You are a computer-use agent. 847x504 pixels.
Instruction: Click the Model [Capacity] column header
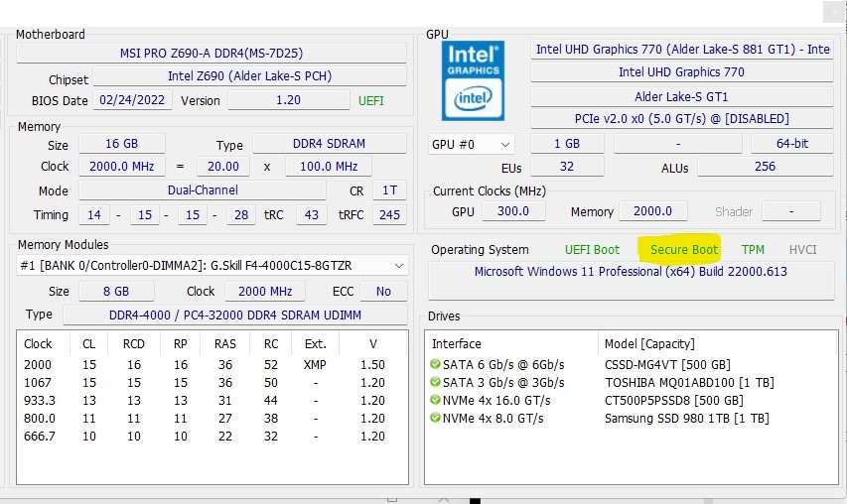pyautogui.click(x=649, y=343)
